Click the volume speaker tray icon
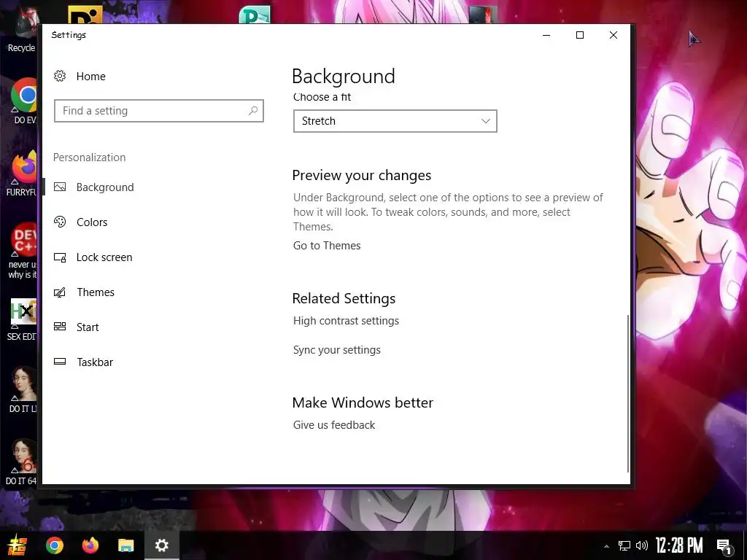This screenshot has height=560, width=747. 642,545
